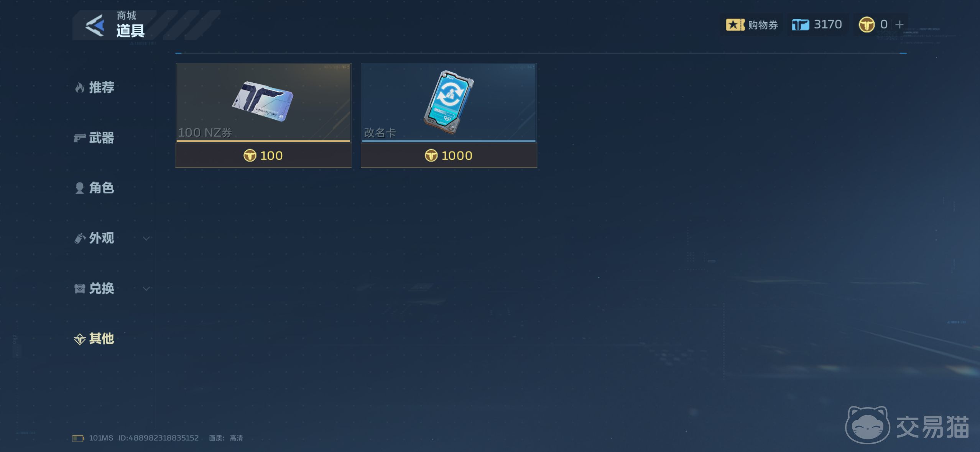Buy 改名卡 for 1000 coins
Screen dimensions: 980x452
[449, 155]
